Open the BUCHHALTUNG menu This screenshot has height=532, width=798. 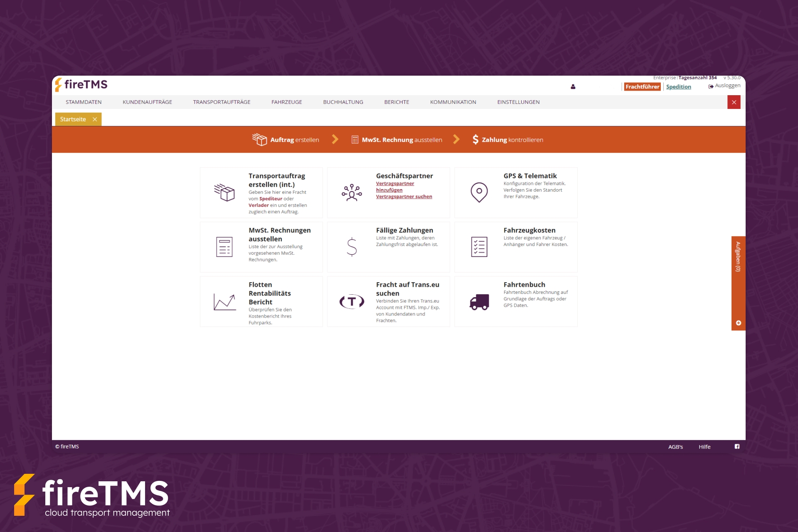click(x=343, y=102)
